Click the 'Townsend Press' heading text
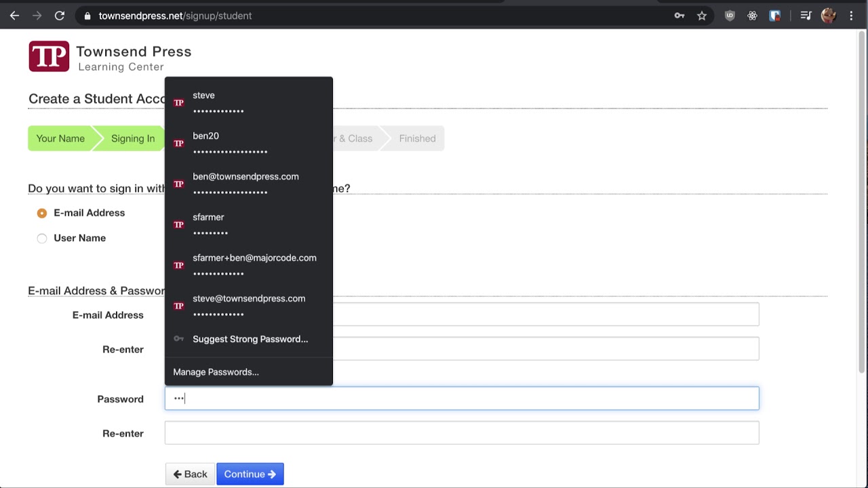868x488 pixels. tap(134, 52)
